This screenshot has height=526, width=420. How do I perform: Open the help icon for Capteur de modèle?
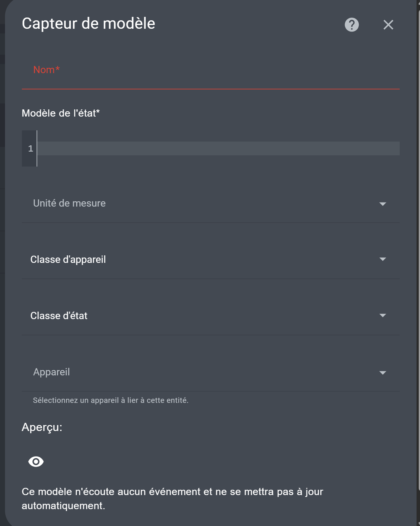coord(352,25)
